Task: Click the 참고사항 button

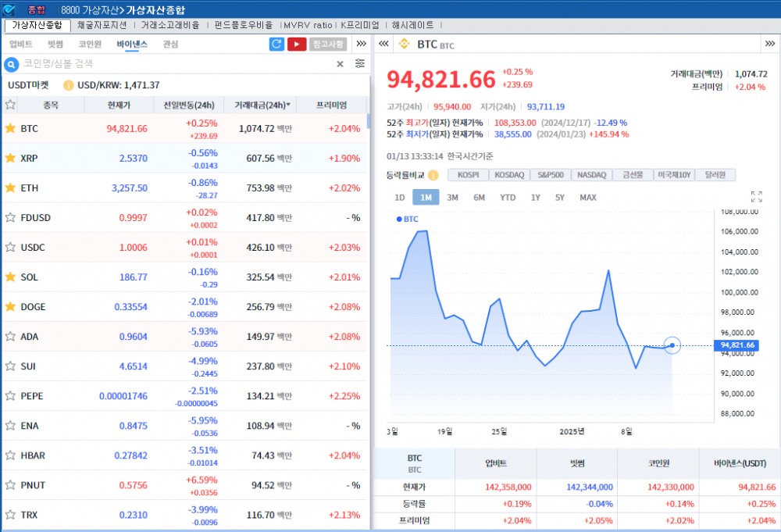Action: click(x=329, y=45)
